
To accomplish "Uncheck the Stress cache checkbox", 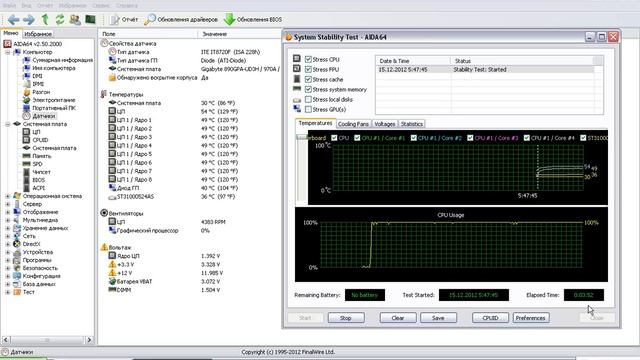I will [308, 80].
